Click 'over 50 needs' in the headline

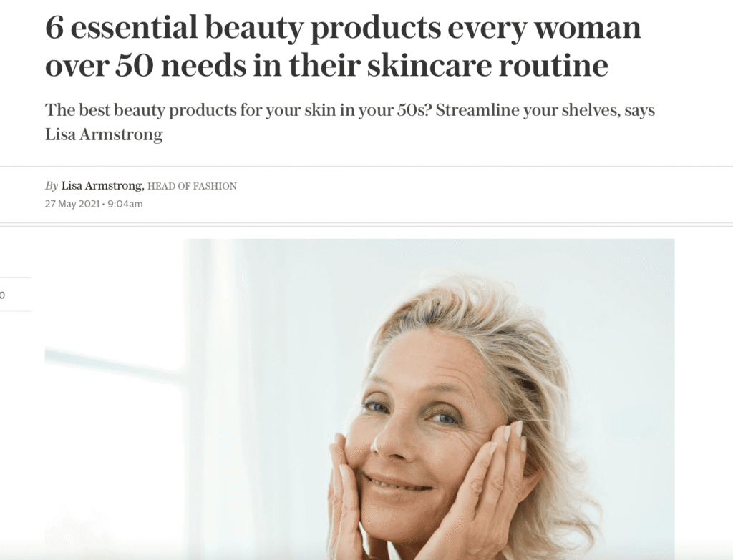click(145, 65)
